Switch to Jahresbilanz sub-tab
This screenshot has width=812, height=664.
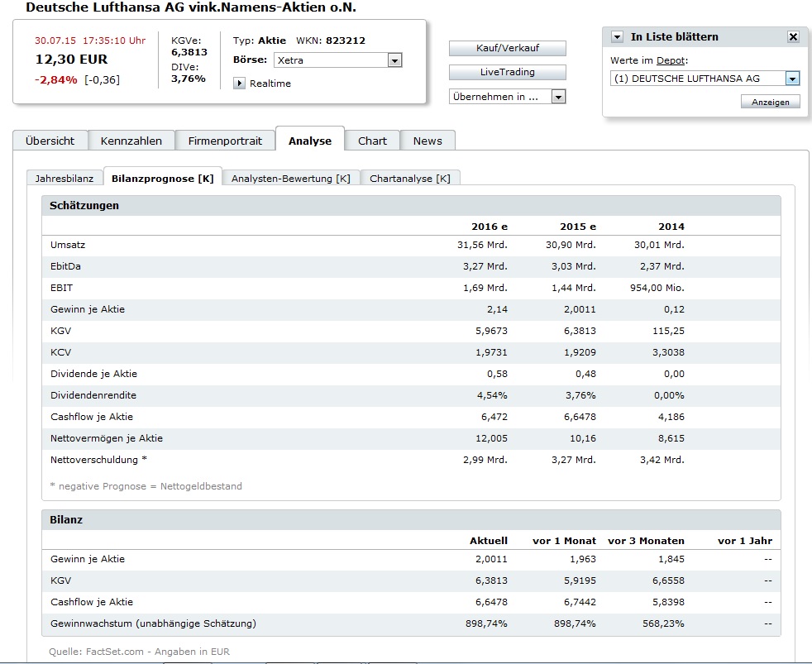64,179
